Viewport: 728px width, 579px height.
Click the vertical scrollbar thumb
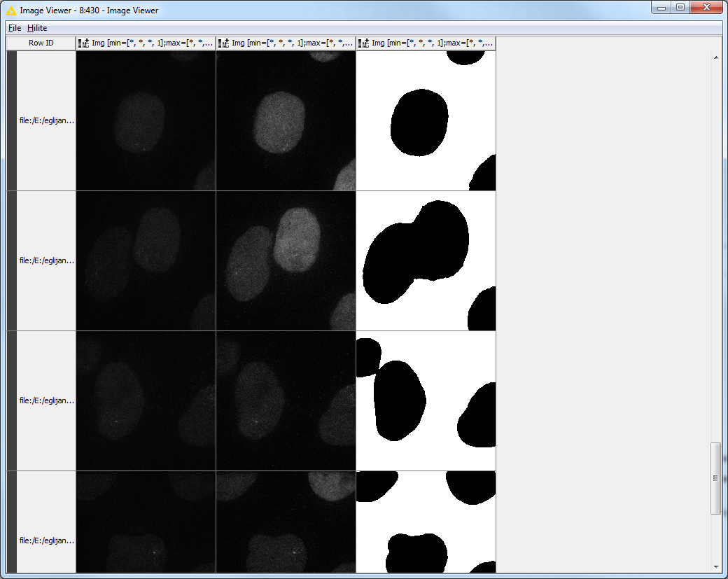click(x=715, y=478)
